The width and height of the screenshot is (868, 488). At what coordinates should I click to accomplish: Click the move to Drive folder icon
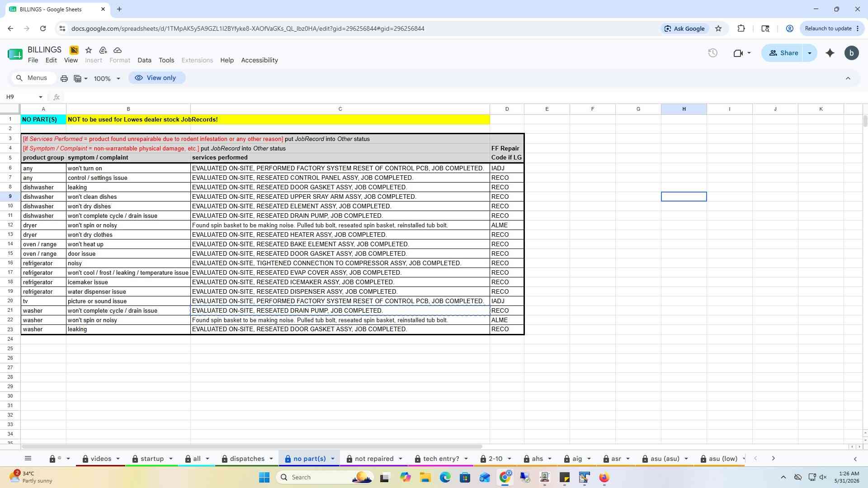pyautogui.click(x=103, y=50)
